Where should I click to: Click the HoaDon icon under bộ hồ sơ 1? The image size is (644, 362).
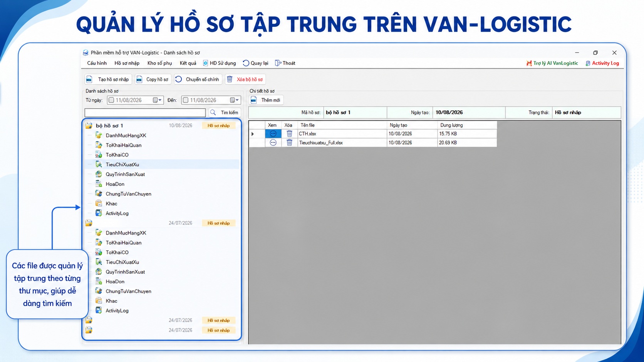click(x=99, y=184)
